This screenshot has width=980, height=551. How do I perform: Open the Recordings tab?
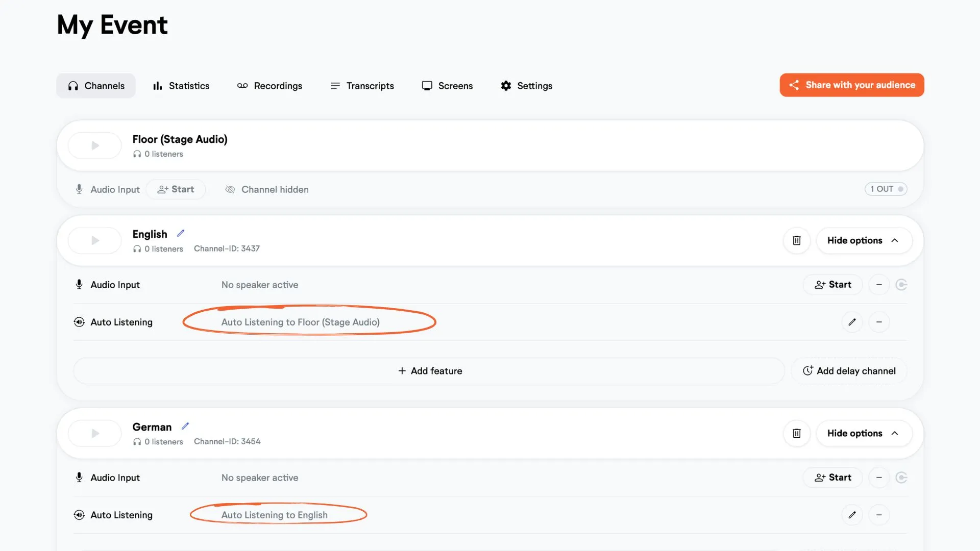[x=270, y=86]
